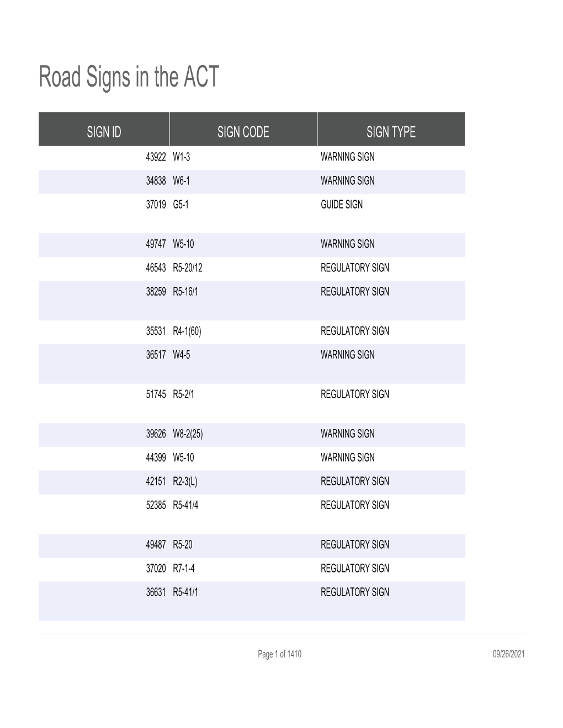
Task: Select the GUIDE SIGN type cell
Action: point(342,205)
